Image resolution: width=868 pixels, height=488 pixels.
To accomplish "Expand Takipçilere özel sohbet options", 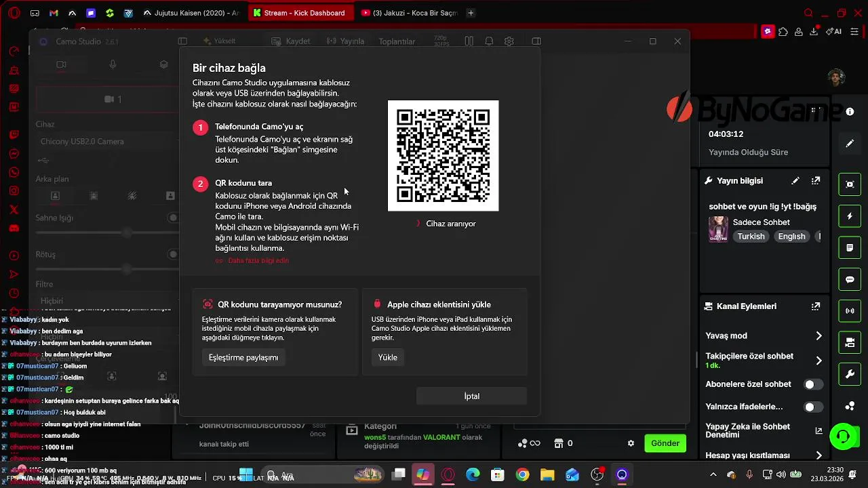I will pyautogui.click(x=818, y=361).
